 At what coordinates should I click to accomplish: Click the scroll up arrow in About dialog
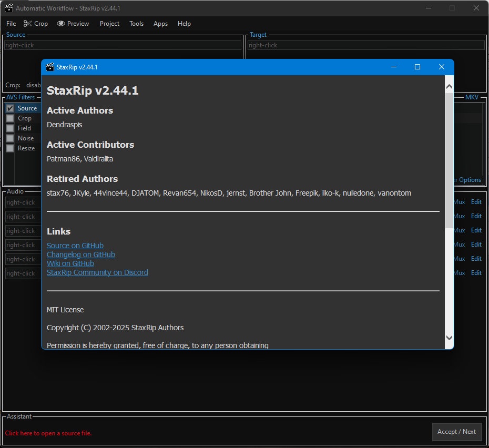click(449, 86)
